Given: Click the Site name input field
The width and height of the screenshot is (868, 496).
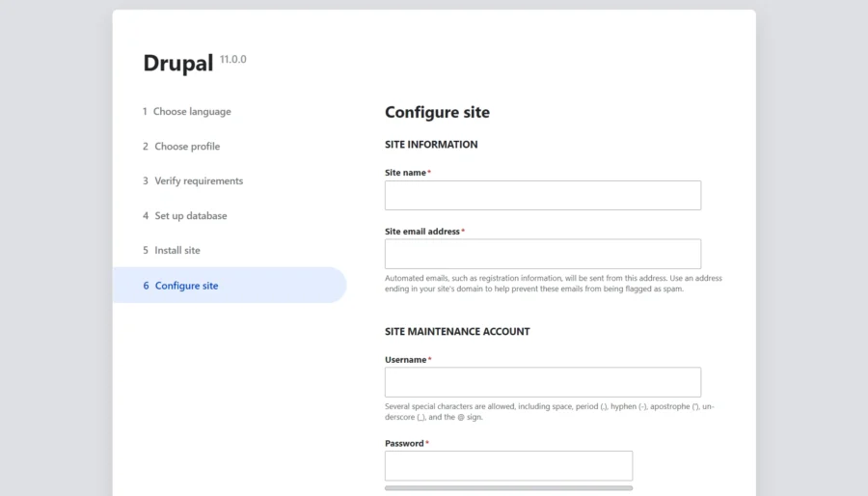Looking at the screenshot, I should click(x=542, y=196).
